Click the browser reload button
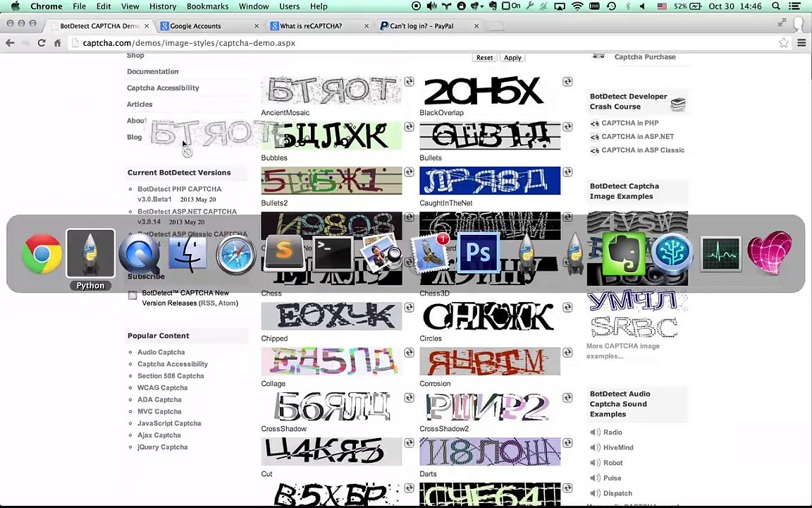Image resolution: width=812 pixels, height=508 pixels. point(42,43)
